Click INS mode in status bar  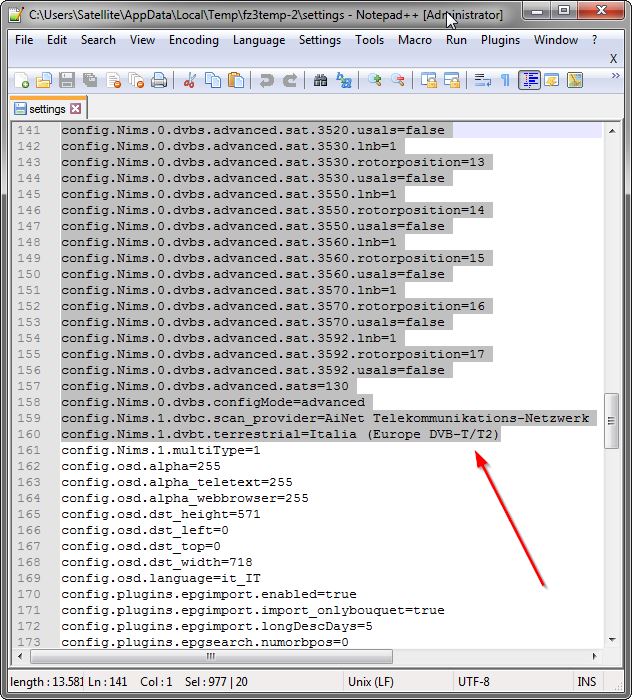pyautogui.click(x=586, y=682)
